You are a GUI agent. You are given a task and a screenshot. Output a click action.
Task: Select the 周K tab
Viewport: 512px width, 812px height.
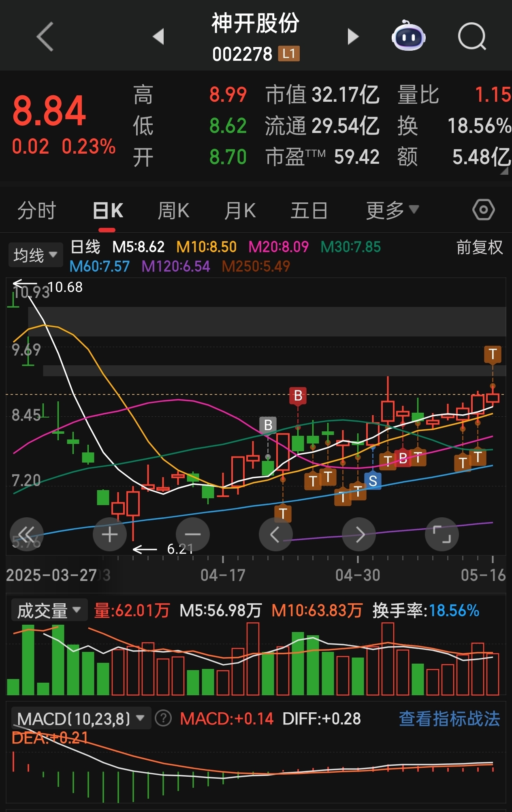coord(173,211)
